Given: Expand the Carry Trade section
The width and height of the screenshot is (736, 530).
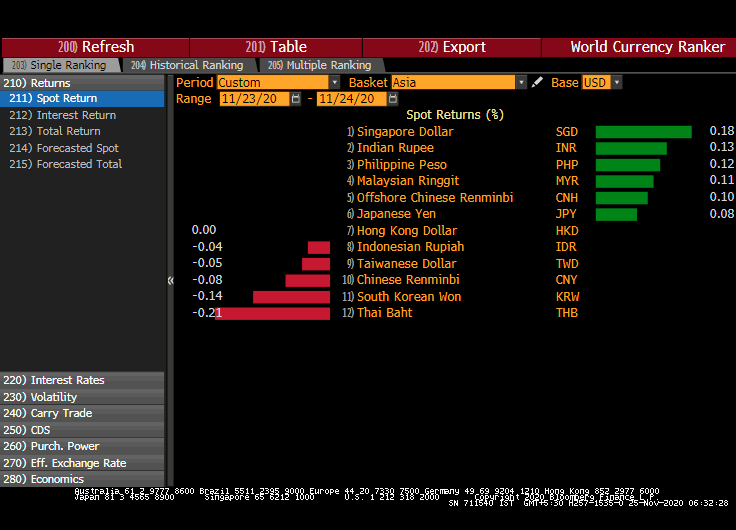Looking at the screenshot, I should [x=82, y=413].
